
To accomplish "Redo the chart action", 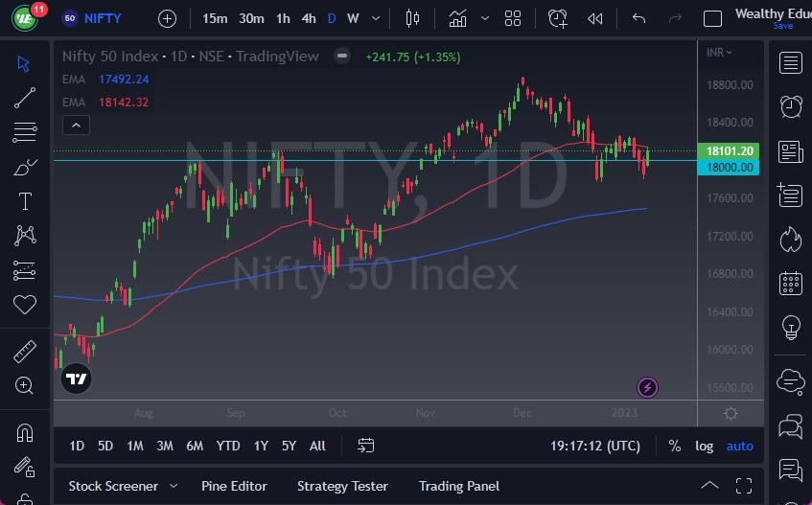I will click(x=675, y=18).
